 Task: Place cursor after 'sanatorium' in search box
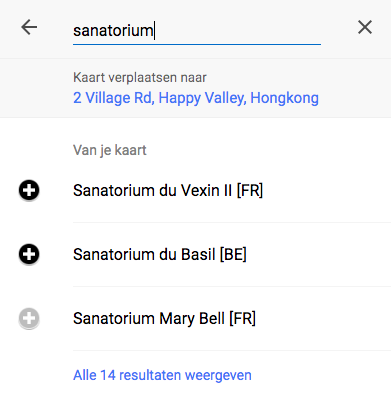pyautogui.click(x=154, y=31)
